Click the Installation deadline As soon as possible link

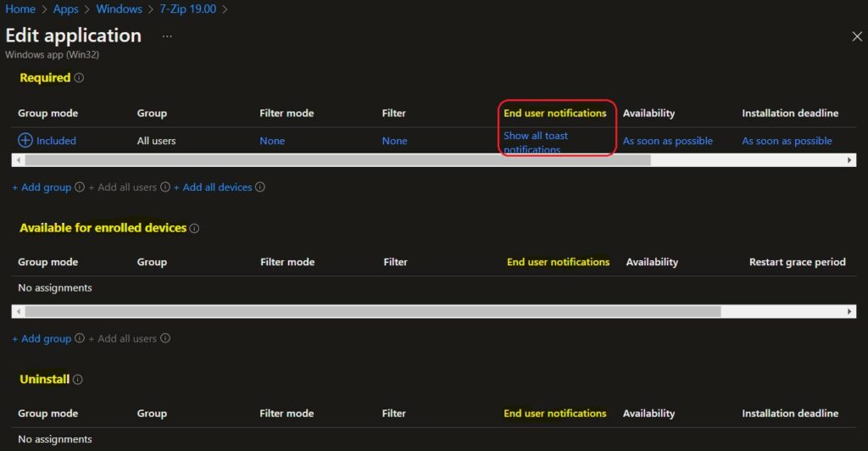[x=787, y=141]
